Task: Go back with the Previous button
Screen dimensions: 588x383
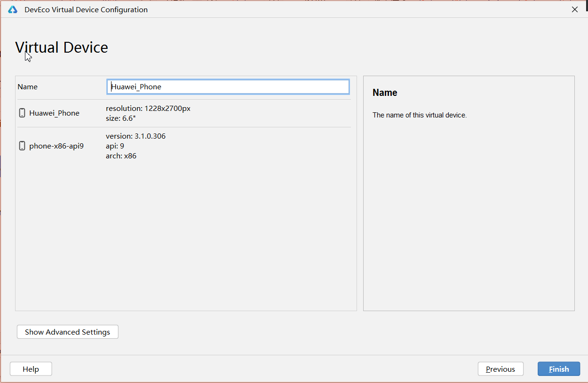Action: click(501, 369)
